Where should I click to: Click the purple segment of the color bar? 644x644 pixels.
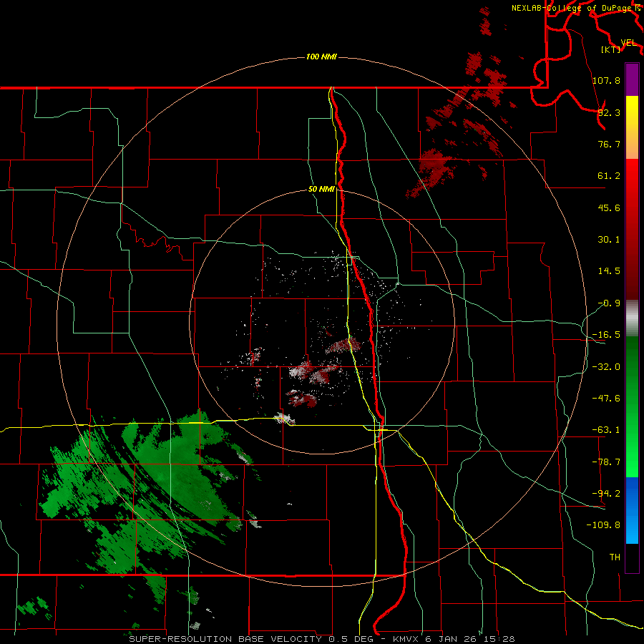[632, 79]
